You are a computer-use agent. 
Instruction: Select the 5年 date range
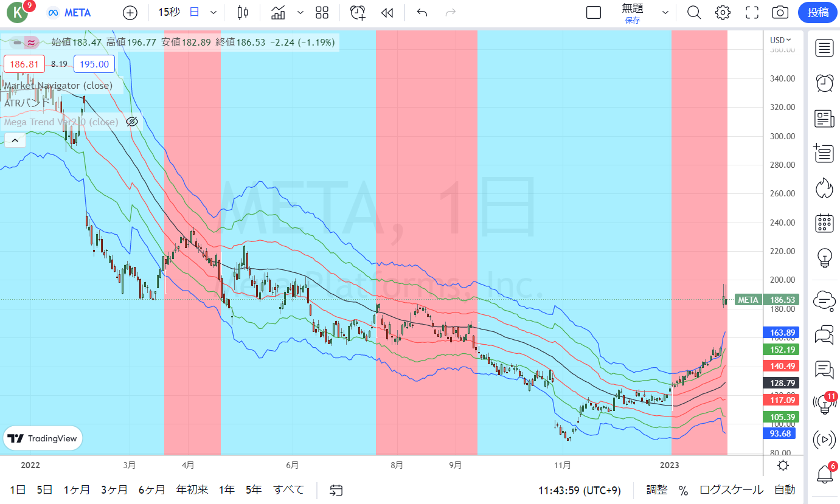pos(254,490)
